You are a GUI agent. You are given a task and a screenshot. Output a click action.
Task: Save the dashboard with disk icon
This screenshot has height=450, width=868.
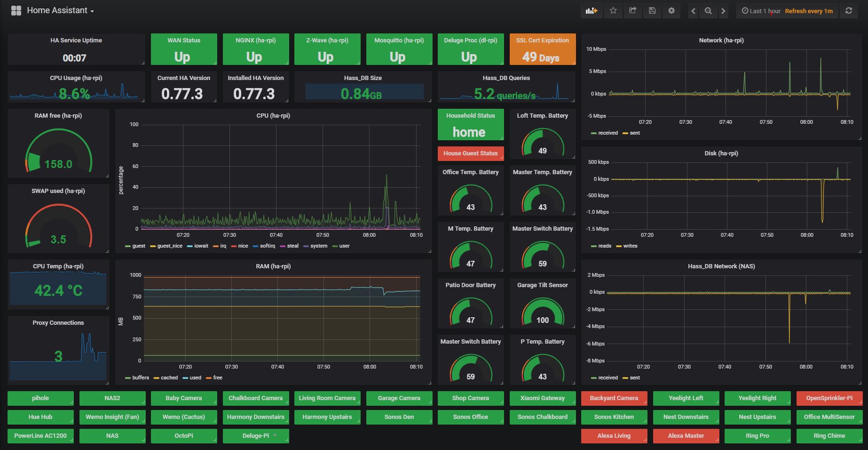[x=652, y=11]
